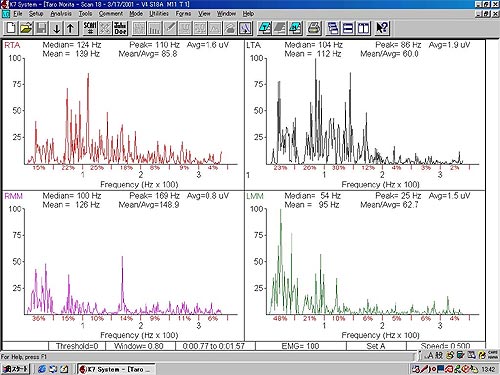
Task: Cascade windows using the toolbar icon
Action: pos(333,28)
